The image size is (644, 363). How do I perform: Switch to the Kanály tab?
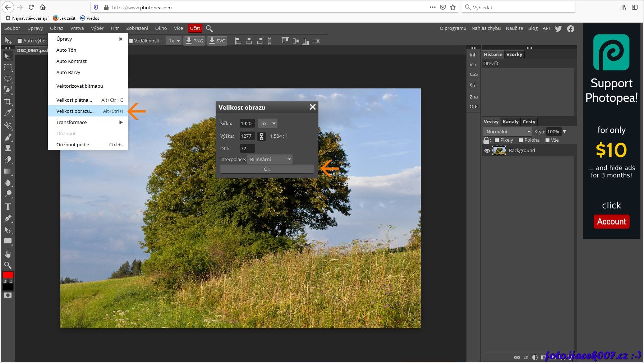point(510,122)
